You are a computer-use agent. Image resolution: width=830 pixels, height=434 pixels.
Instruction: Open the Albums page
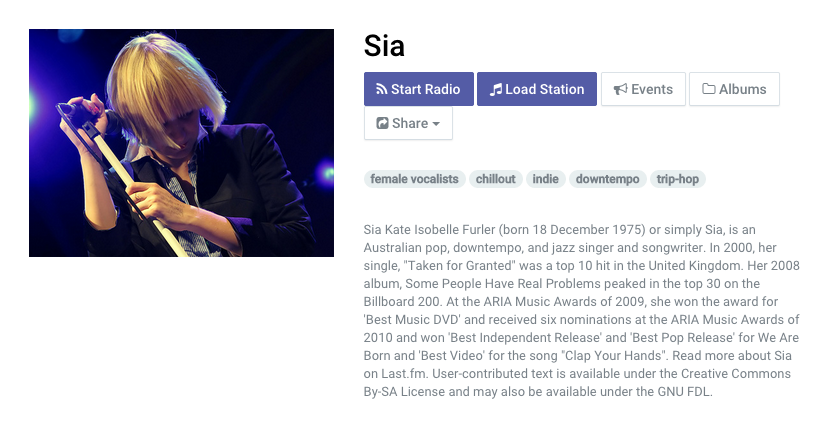tap(734, 89)
